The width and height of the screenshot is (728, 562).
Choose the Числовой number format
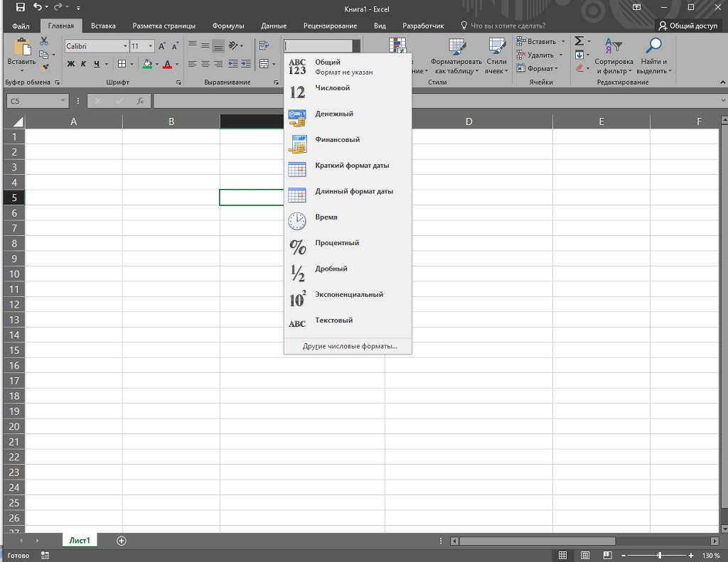348,92
